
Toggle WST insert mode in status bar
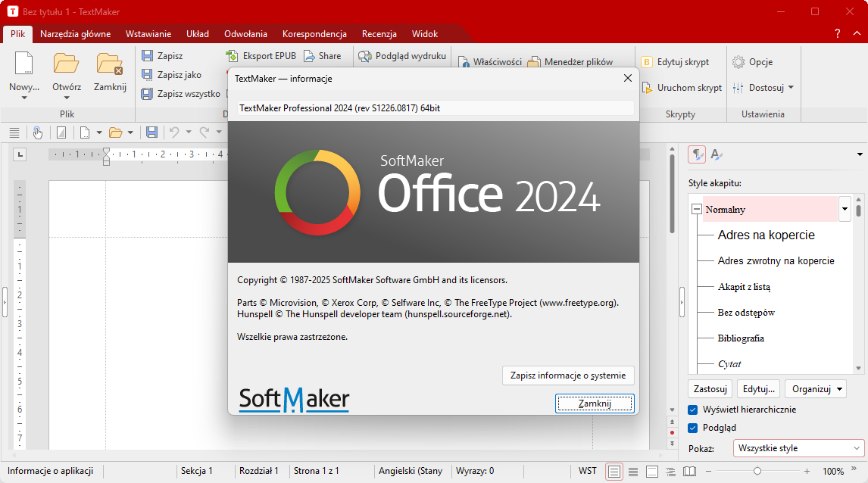[x=587, y=471]
